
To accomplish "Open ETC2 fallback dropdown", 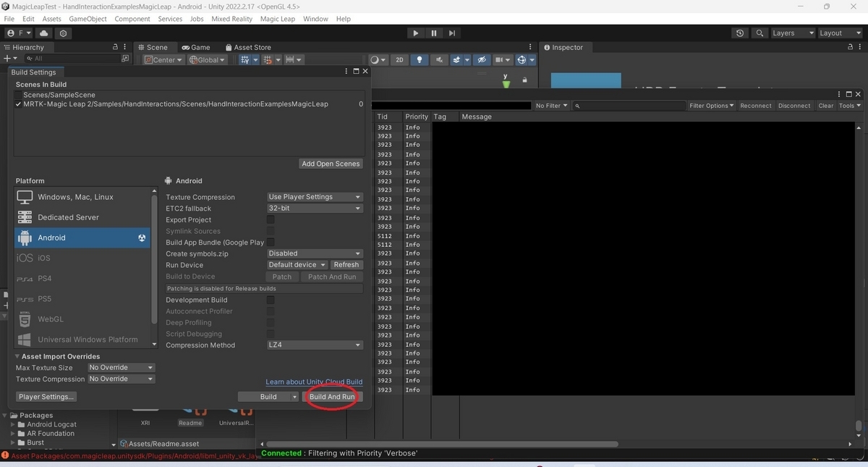I will click(x=315, y=209).
